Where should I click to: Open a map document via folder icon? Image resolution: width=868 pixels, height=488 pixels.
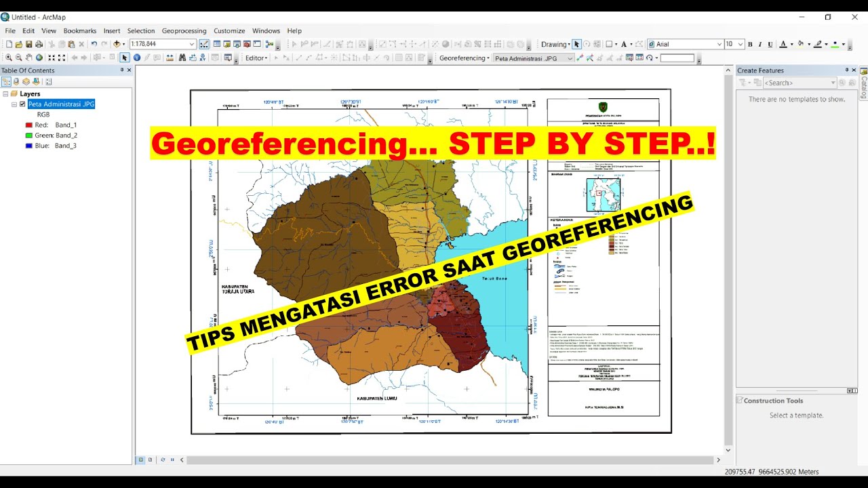coord(19,44)
